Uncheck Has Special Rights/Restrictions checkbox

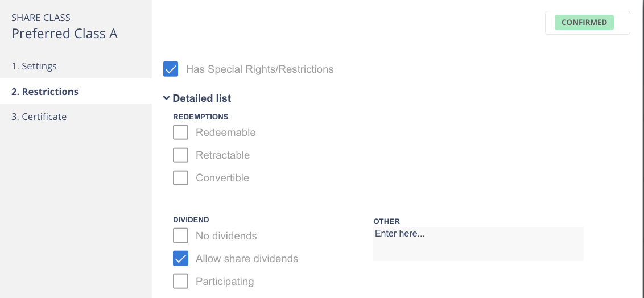click(171, 69)
